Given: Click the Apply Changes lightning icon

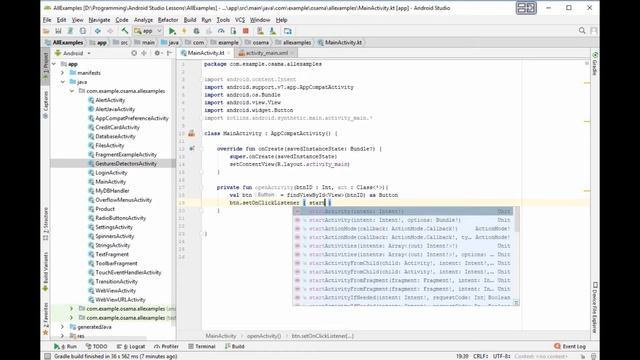Looking at the screenshot, I should [x=184, y=31].
